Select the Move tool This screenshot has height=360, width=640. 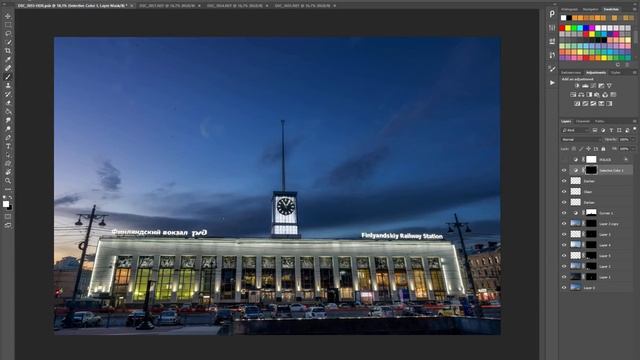(x=8, y=16)
